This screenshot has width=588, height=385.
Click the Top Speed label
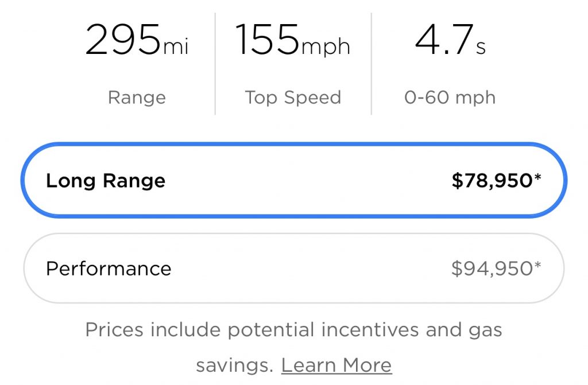pos(293,98)
